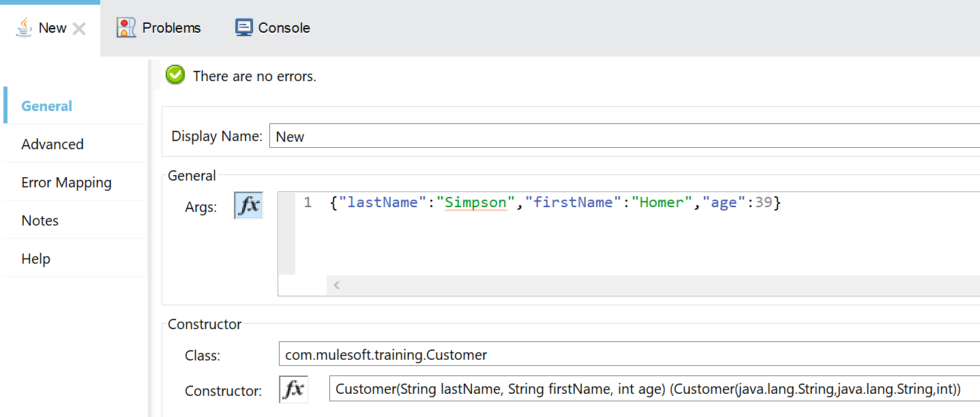This screenshot has width=980, height=417.
Task: Click the Java cup icon on New tab
Action: click(25, 28)
